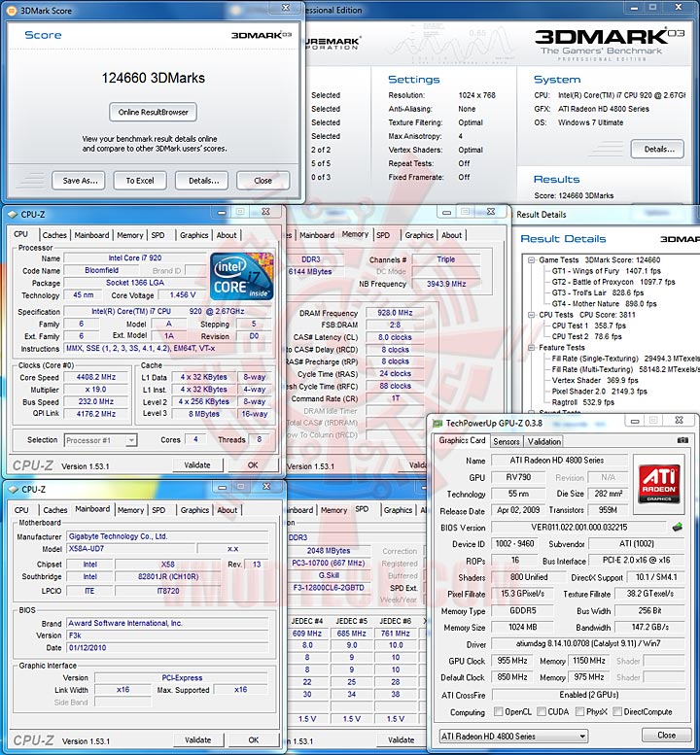The height and width of the screenshot is (755, 700).
Task: Click the GPU-Z screenshot camera icon
Action: (x=682, y=440)
